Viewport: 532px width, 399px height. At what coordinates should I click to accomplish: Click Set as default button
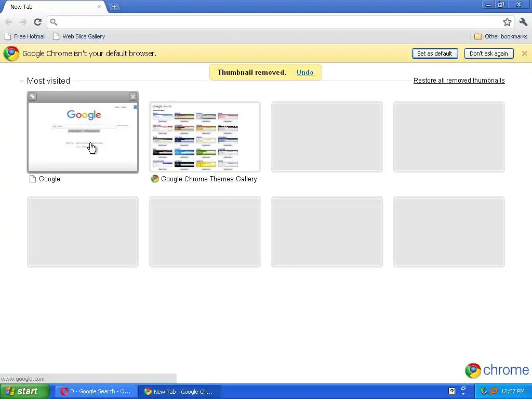pos(435,54)
